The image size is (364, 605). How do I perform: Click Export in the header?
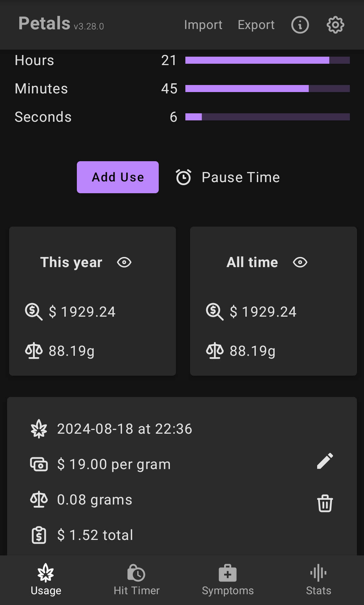pos(256,25)
